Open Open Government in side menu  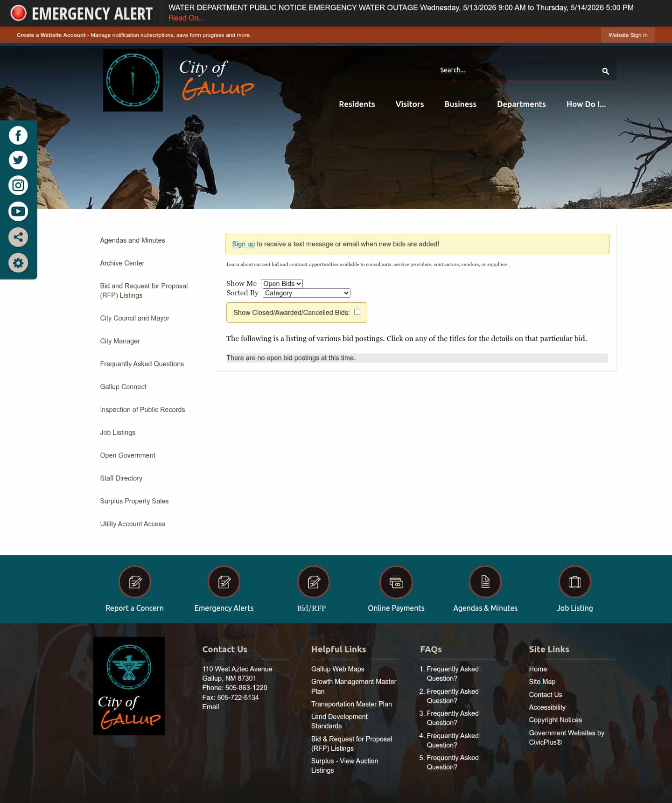click(x=127, y=455)
